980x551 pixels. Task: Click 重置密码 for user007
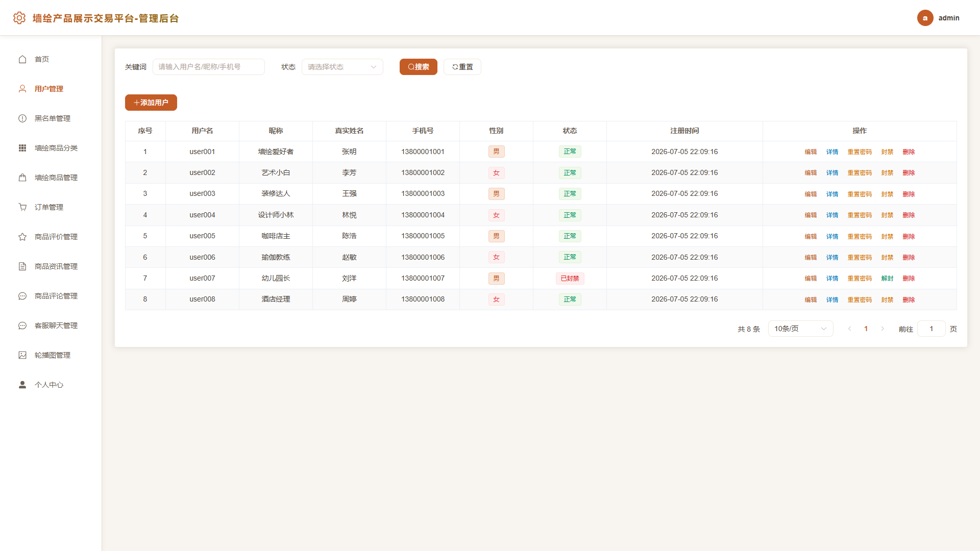coord(860,278)
